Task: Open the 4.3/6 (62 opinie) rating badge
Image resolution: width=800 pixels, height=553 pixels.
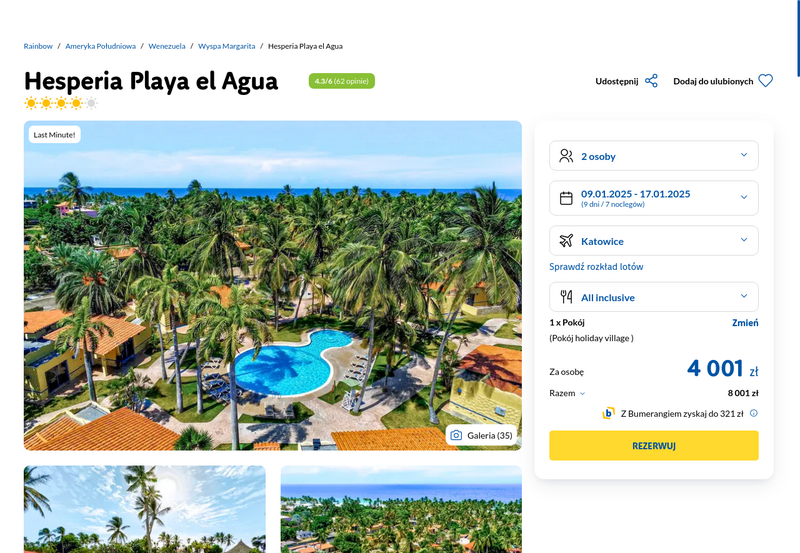Action: click(341, 81)
